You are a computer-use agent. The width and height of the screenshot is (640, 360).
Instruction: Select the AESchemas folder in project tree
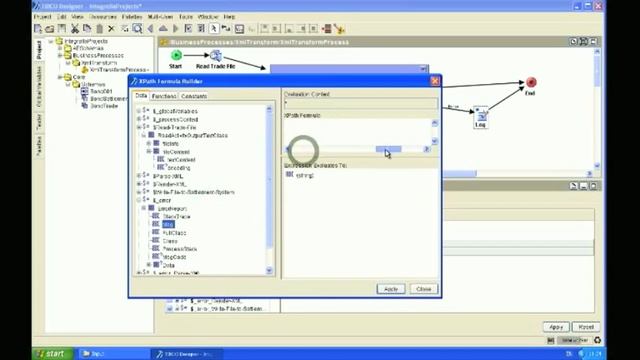(88, 48)
